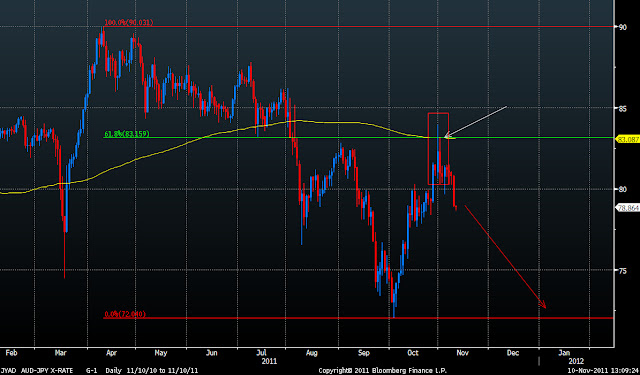The width and height of the screenshot is (640, 375).
Task: Click the 80 value on price axis
Action: (622, 189)
